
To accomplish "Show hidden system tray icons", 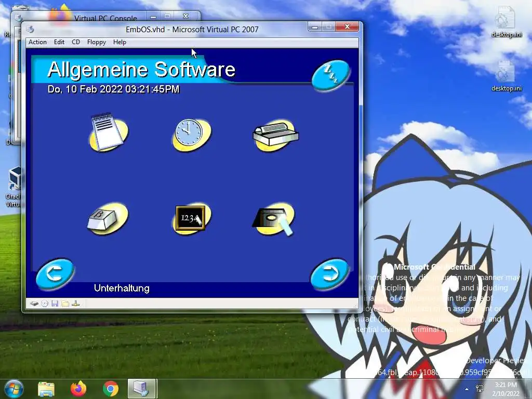I will point(467,389).
